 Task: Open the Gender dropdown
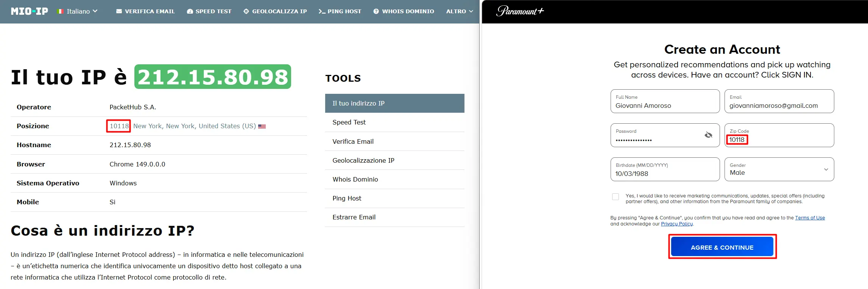(x=779, y=169)
